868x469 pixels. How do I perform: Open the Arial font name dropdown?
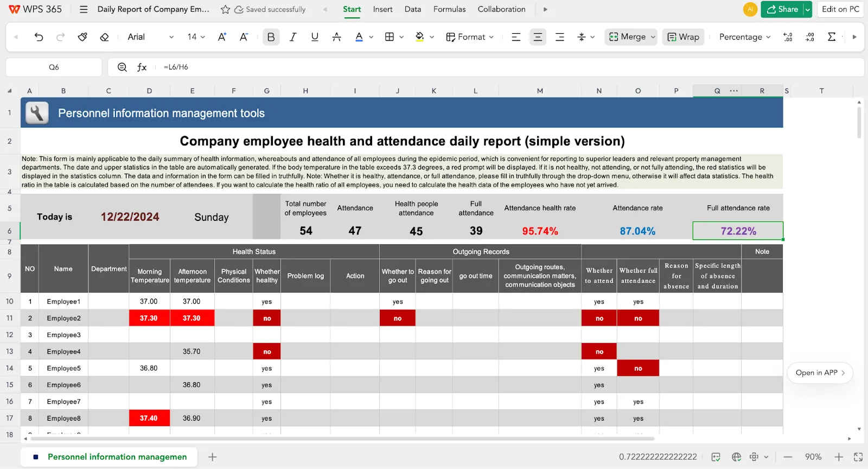pyautogui.click(x=150, y=37)
